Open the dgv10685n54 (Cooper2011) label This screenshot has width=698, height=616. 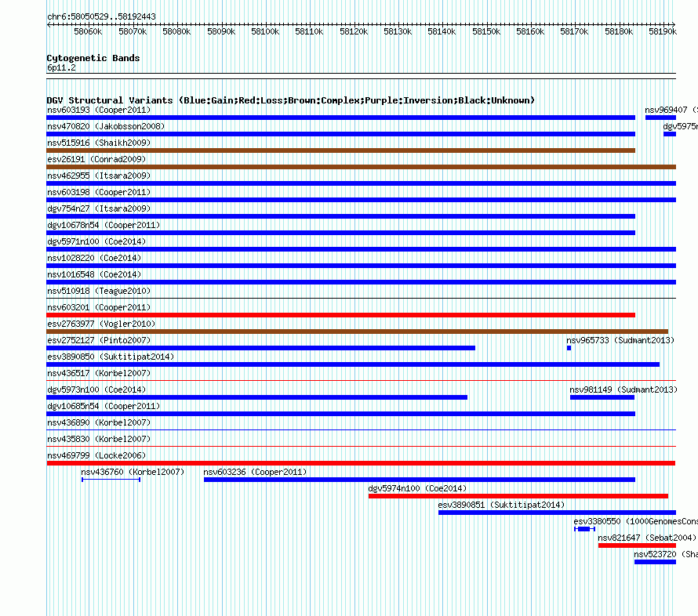[104, 406]
